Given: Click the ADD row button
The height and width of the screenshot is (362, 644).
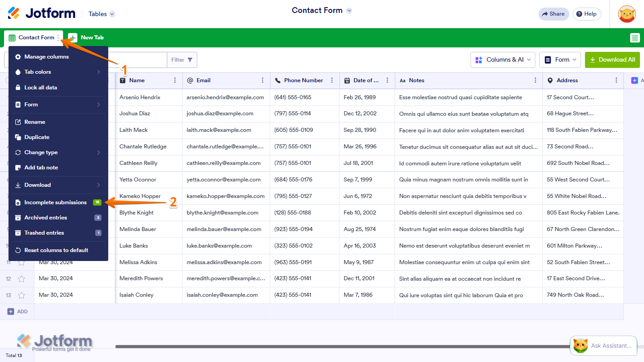Looking at the screenshot, I should coord(17,311).
